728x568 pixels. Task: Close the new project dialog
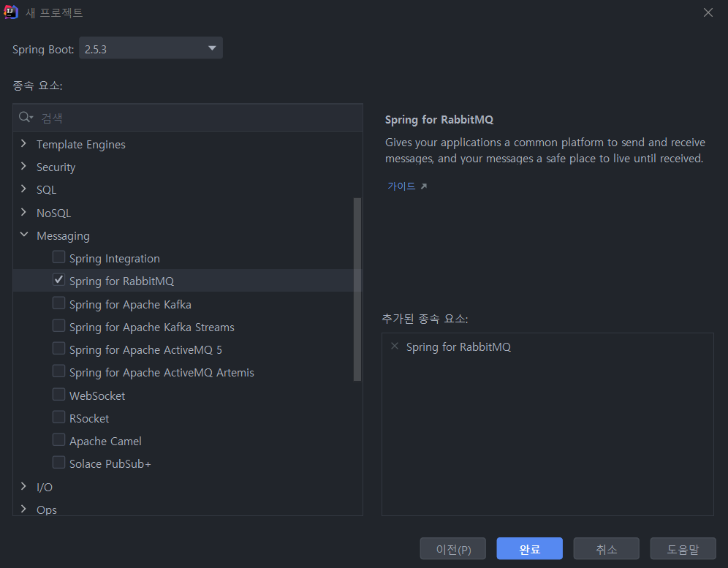[x=708, y=12]
